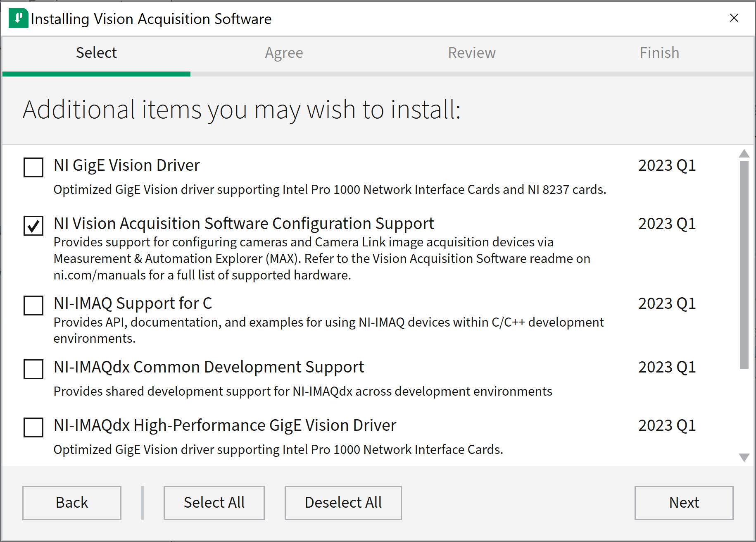This screenshot has width=756, height=542.
Task: Click 2023 Q1 beside High-Performance GigE Vision Driver
Action: coord(667,426)
